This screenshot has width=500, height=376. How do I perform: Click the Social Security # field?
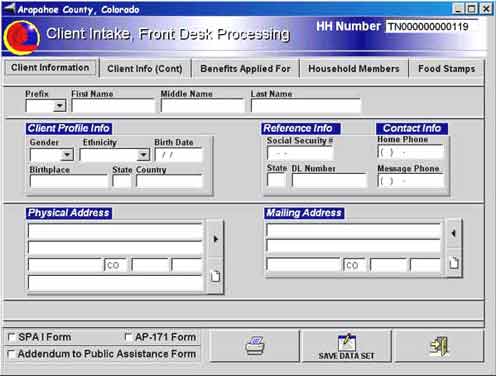click(300, 153)
